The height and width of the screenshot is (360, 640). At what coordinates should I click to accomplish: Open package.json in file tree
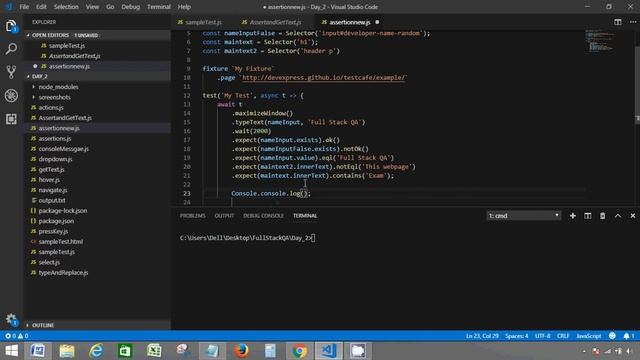[56, 221]
